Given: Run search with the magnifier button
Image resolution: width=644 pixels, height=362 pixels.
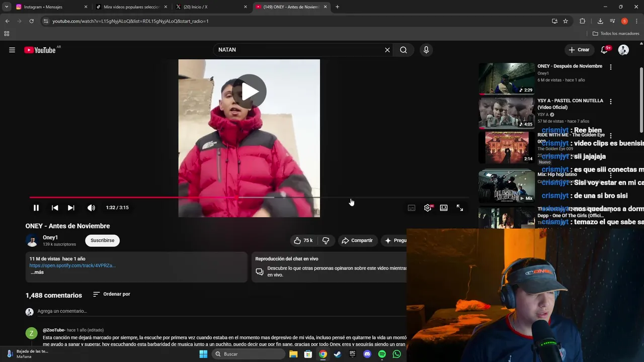Looking at the screenshot, I should pyautogui.click(x=404, y=50).
